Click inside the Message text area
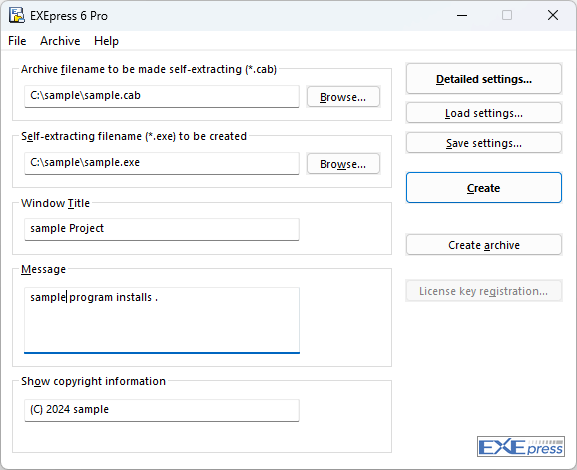 162,320
